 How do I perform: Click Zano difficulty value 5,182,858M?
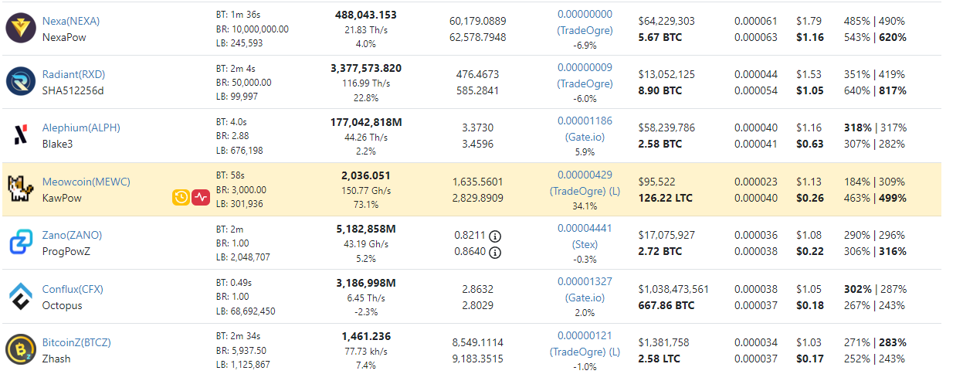pyautogui.click(x=366, y=229)
